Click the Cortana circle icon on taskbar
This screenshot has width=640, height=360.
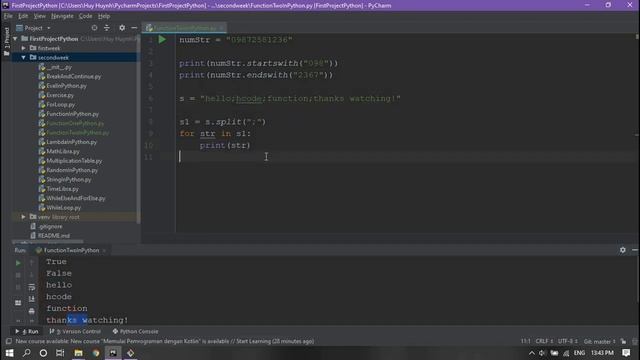[x=43, y=353]
